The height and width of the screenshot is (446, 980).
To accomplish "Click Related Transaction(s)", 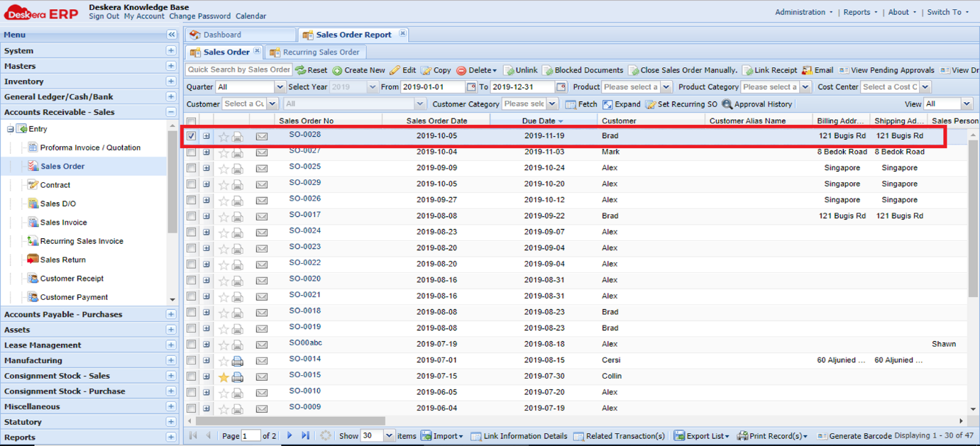I will click(x=620, y=436).
